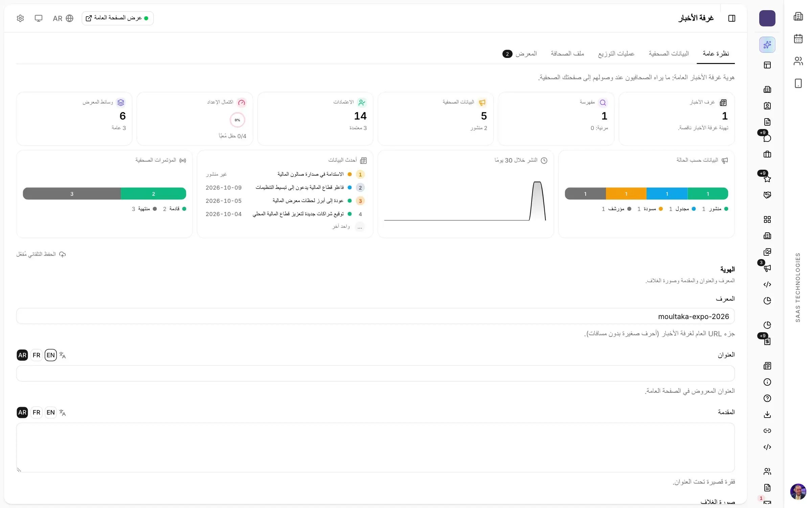
Task: Switch to the عمليات التوزيع tab
Action: coord(616,54)
